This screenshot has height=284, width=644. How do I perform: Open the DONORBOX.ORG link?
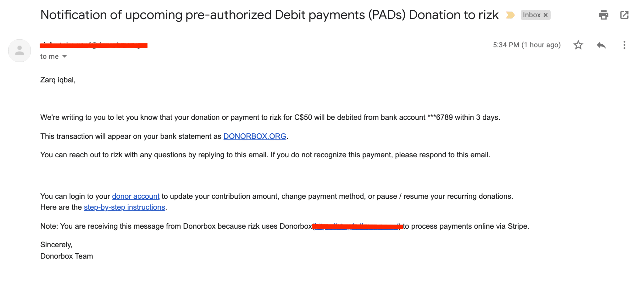pyautogui.click(x=255, y=136)
